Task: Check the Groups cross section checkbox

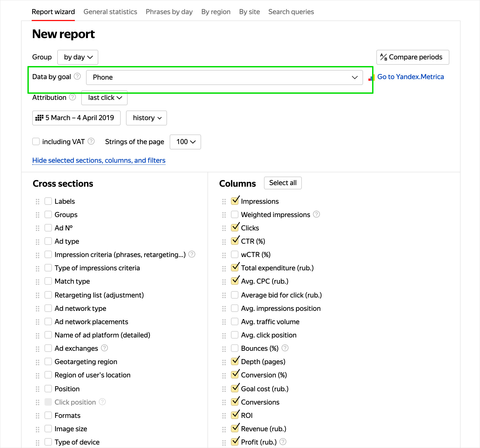Action: point(48,214)
